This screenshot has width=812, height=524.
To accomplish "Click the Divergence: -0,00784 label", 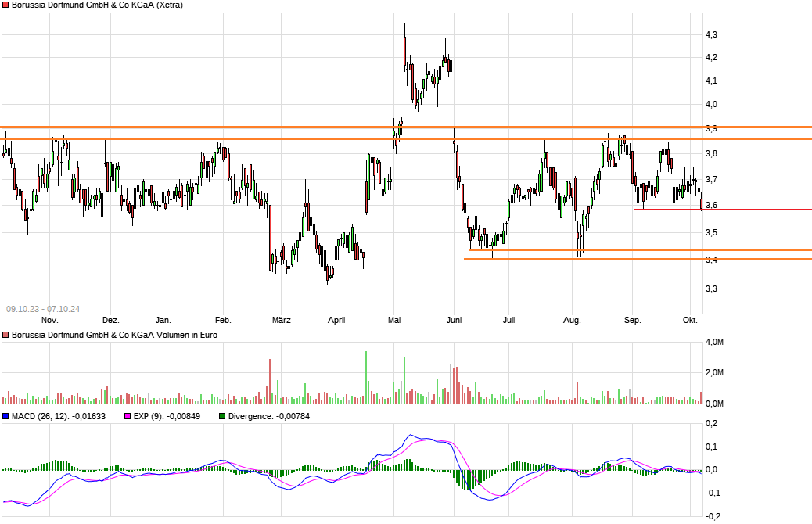I will pyautogui.click(x=269, y=416).
